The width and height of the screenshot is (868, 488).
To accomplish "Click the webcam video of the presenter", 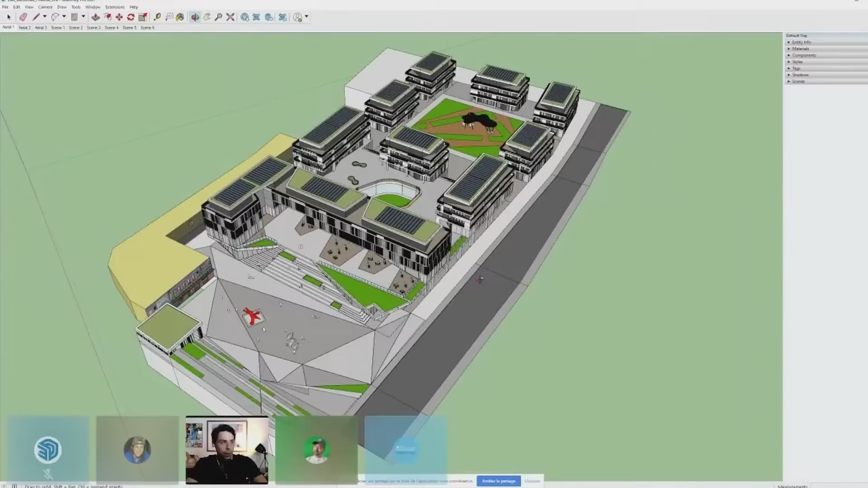I will click(x=227, y=450).
